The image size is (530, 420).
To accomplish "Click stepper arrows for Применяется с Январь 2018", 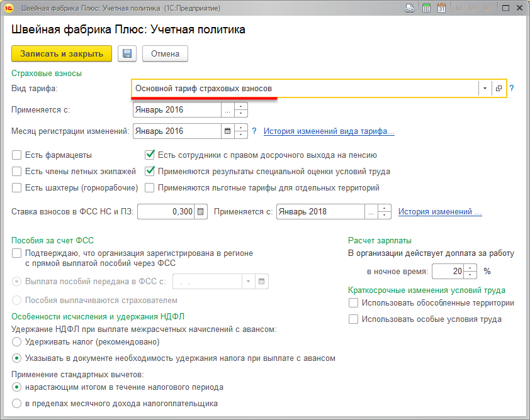I will pos(384,212).
